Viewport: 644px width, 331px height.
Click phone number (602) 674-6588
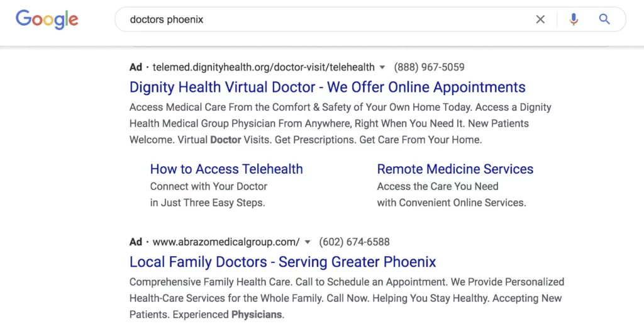point(354,242)
